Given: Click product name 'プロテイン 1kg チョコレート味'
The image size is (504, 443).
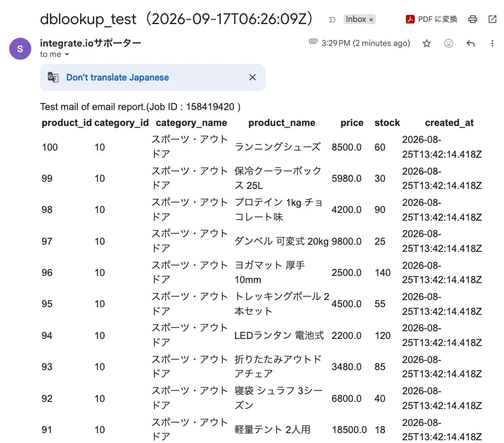Looking at the screenshot, I should click(x=278, y=210).
